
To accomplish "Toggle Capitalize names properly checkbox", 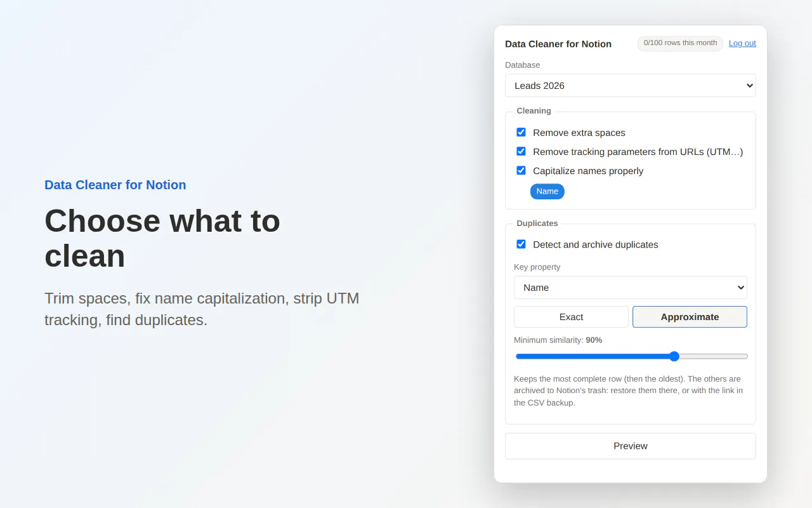I will click(521, 170).
